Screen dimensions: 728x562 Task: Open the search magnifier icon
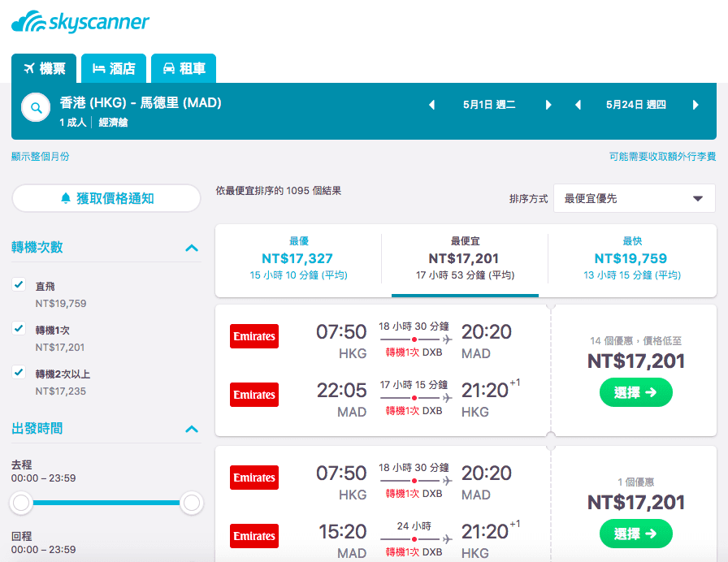click(x=36, y=108)
